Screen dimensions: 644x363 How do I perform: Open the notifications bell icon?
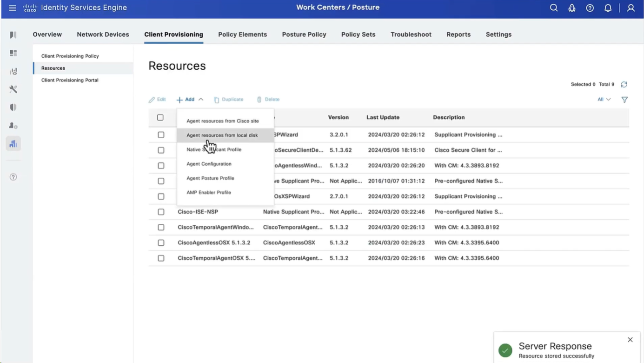click(608, 8)
